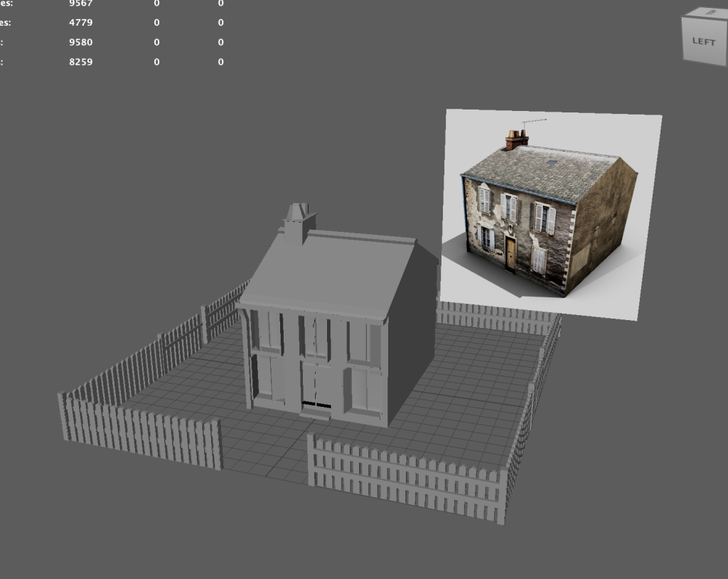Select the front door of the gray house model
The height and width of the screenshot is (579, 728).
[315, 385]
